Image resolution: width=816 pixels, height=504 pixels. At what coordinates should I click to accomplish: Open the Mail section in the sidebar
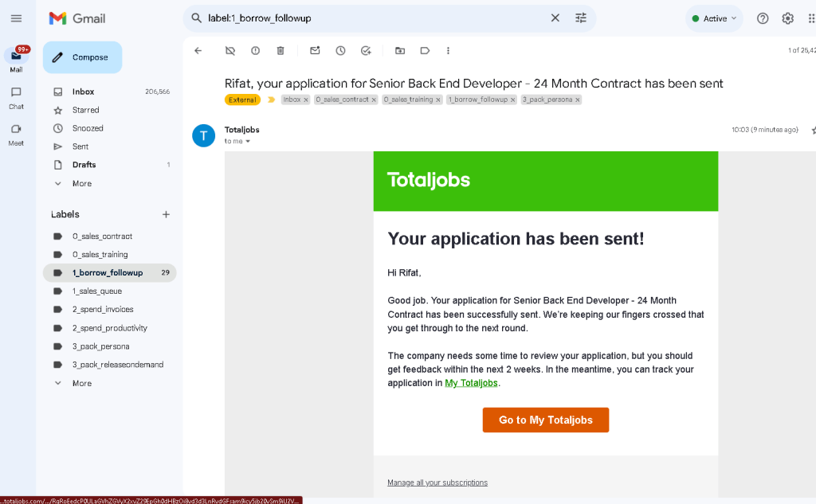click(16, 61)
